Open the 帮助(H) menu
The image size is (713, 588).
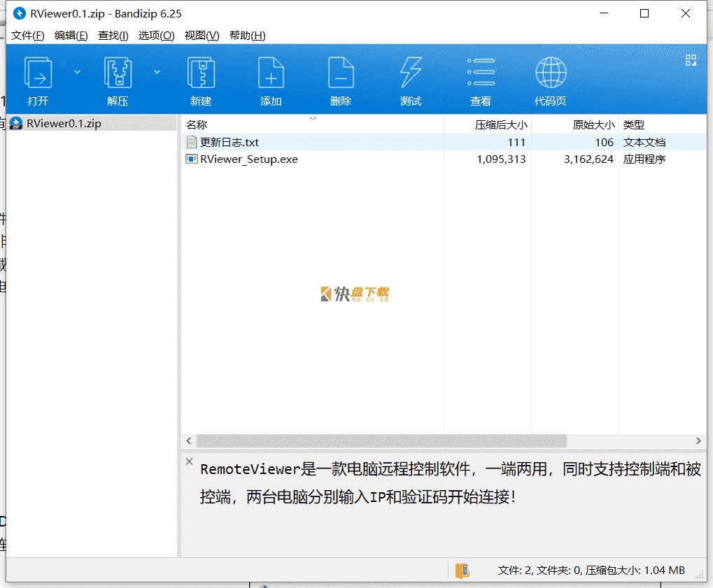[x=248, y=36]
